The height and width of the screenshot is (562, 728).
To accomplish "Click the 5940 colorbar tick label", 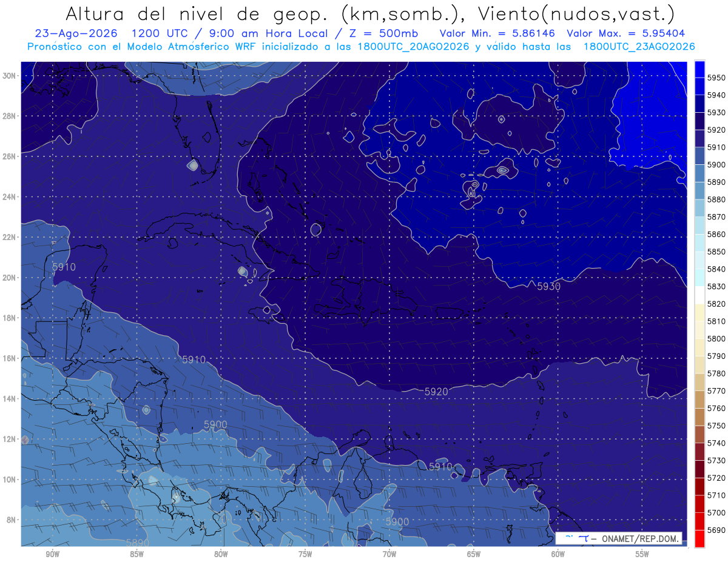I will click(716, 95).
